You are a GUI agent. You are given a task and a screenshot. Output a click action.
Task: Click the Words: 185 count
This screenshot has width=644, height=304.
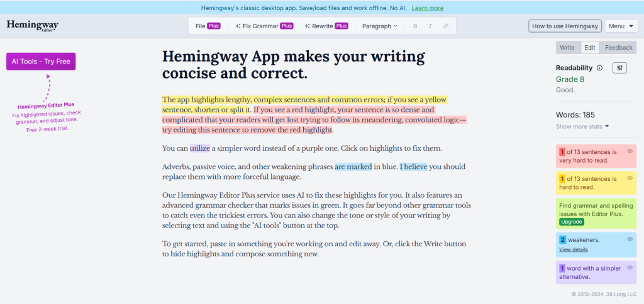(575, 115)
